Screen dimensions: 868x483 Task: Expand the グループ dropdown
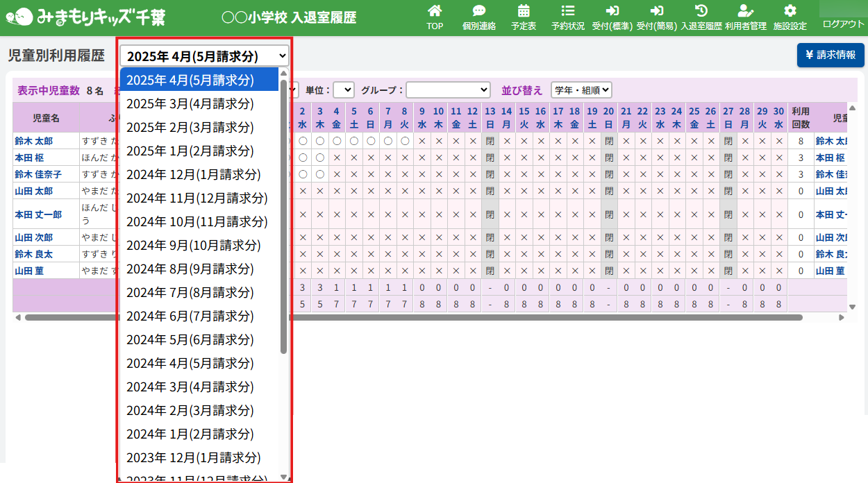[x=448, y=90]
